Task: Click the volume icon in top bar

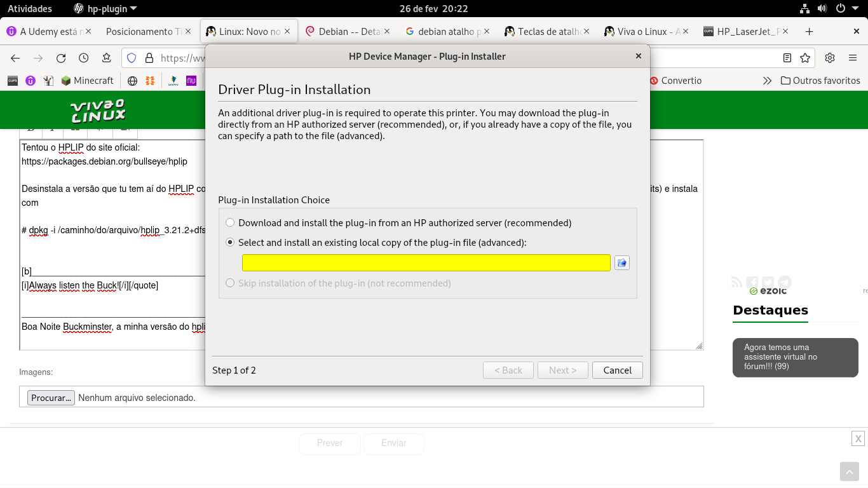Action: (x=822, y=9)
